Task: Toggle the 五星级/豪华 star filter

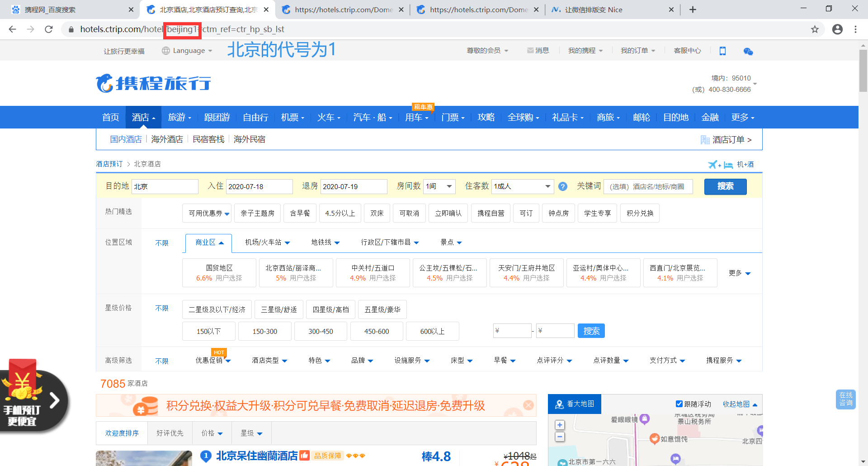Action: coord(382,309)
